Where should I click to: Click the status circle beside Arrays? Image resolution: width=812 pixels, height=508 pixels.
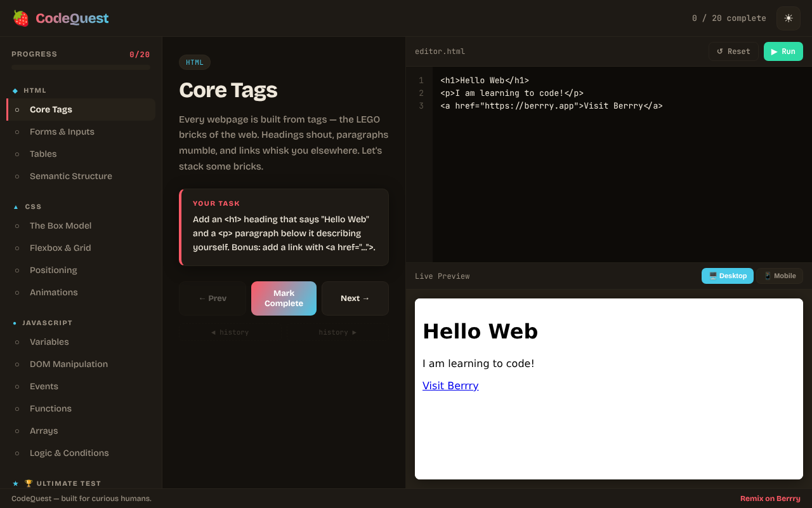(x=17, y=431)
